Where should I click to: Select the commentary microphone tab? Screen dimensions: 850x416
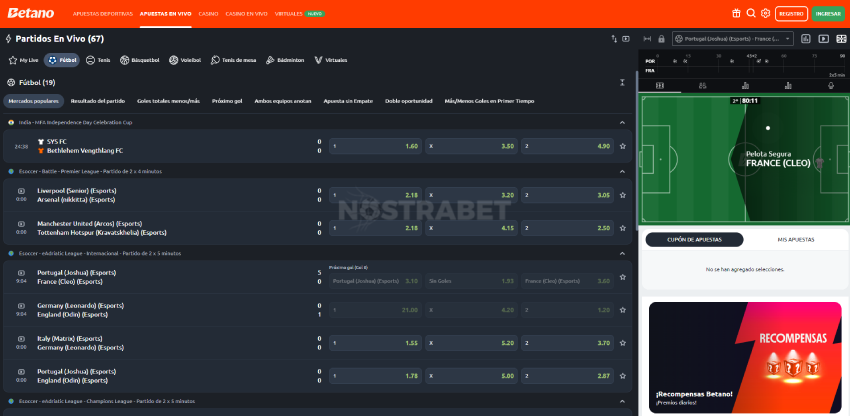[x=830, y=86]
